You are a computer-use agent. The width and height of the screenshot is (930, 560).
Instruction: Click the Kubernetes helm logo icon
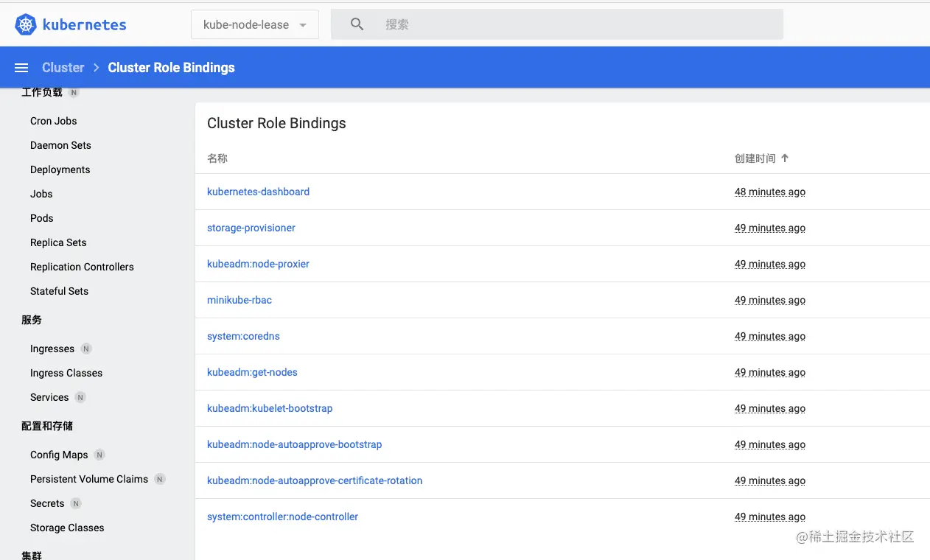point(26,24)
